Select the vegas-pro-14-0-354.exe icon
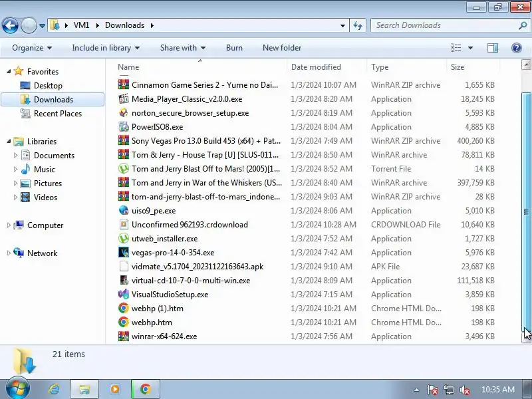Image resolution: width=532 pixels, height=399 pixels. 124,252
